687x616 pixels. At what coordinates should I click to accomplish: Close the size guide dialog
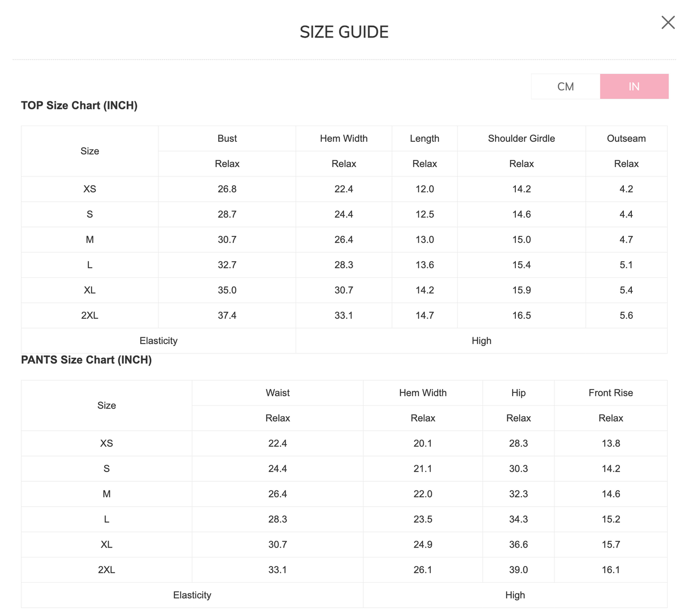(668, 22)
